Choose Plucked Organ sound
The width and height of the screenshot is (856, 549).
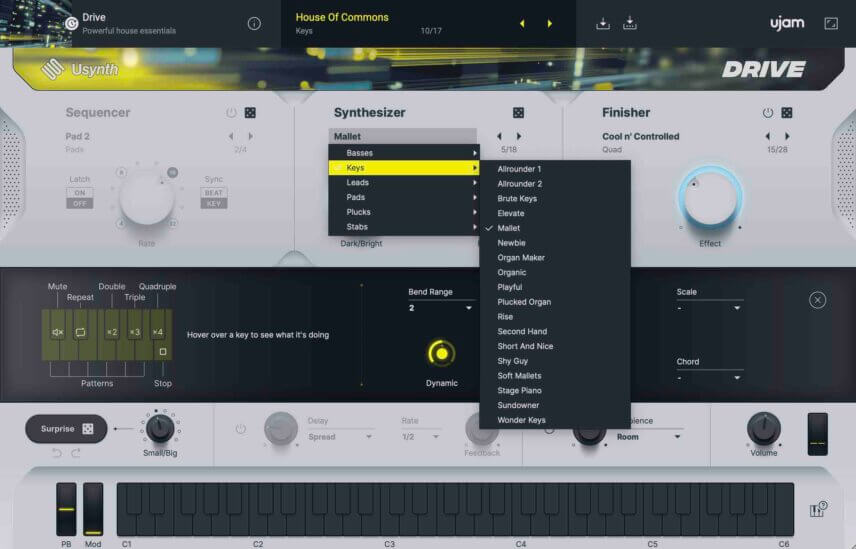[x=555, y=302]
